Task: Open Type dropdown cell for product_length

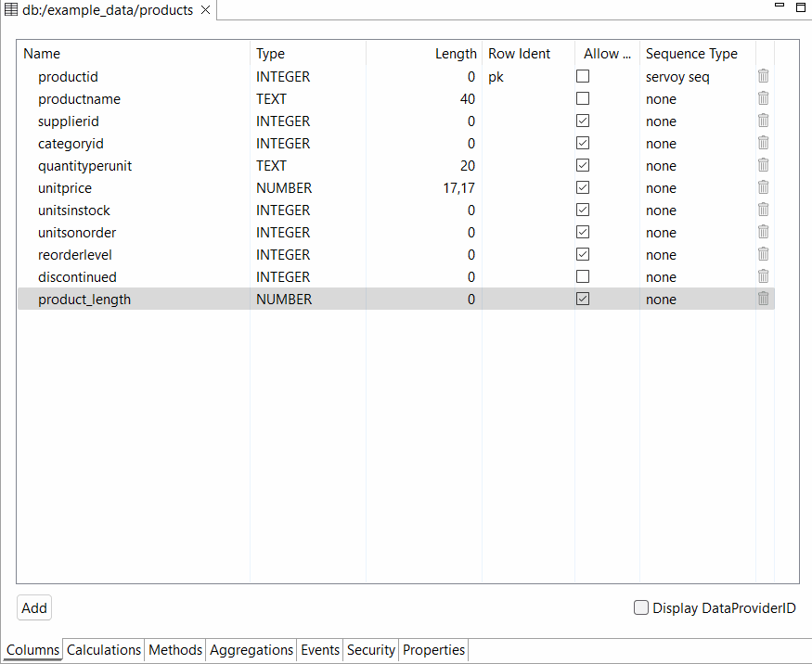Action: click(x=306, y=300)
